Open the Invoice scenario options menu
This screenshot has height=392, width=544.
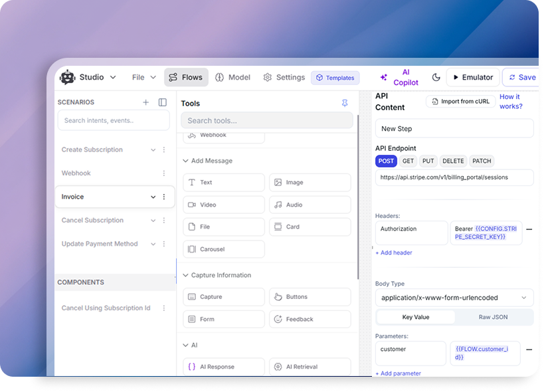click(x=164, y=197)
